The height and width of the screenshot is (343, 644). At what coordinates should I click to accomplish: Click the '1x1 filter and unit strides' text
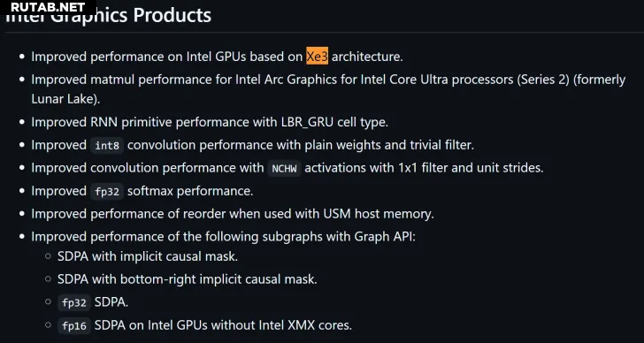tap(471, 168)
